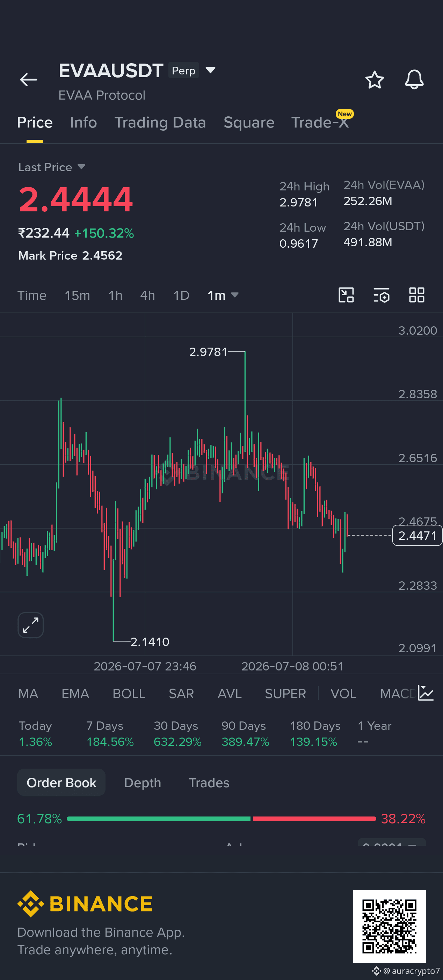Select the 15m interval
The image size is (443, 980).
[77, 295]
